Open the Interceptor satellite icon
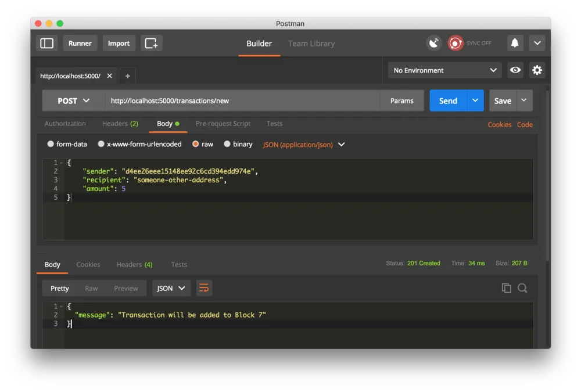The height and width of the screenshot is (392, 581). point(433,43)
